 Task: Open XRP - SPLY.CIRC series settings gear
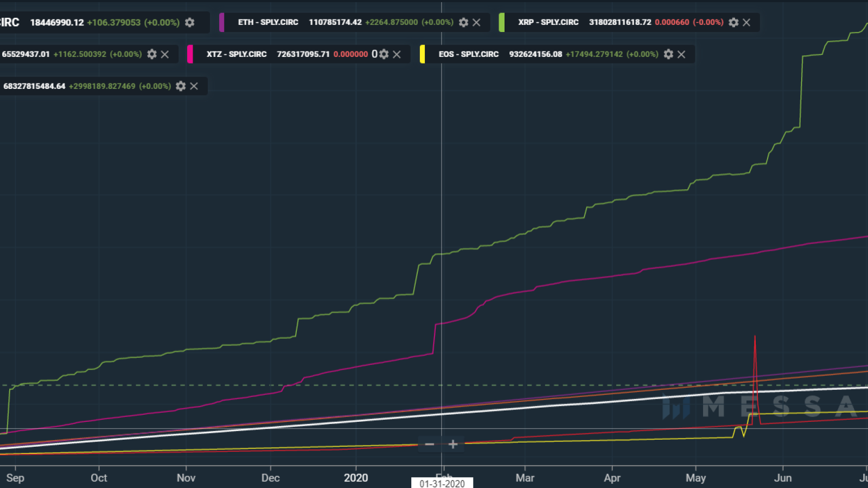[x=733, y=22]
